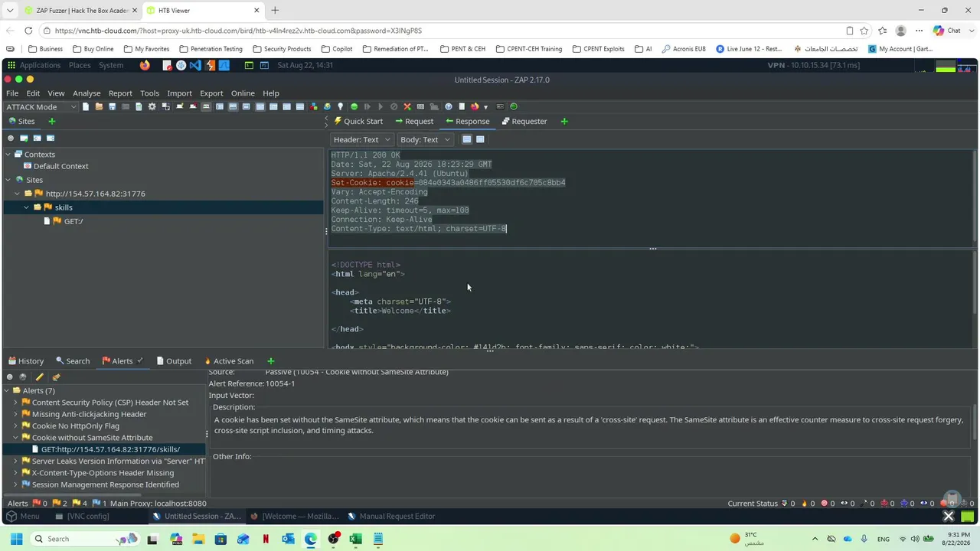Open ZAP Options gear icon
The image size is (980, 551).
(152, 107)
